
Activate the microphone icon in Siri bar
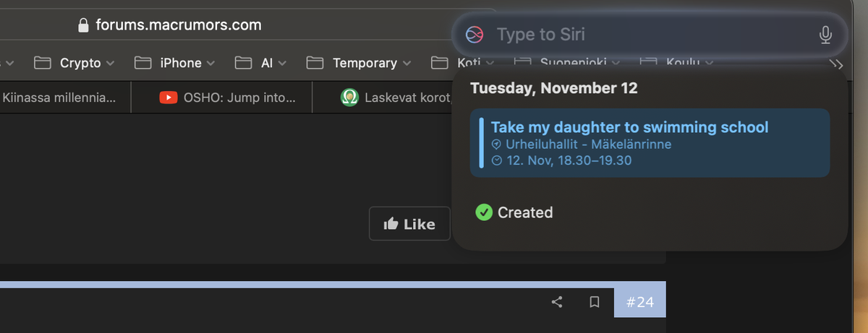825,35
